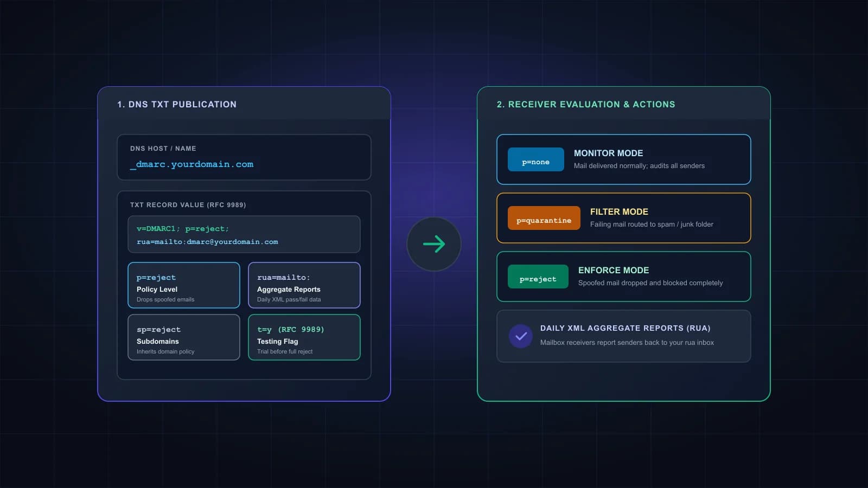The height and width of the screenshot is (488, 868).
Task: Click the "Trial before full reject" description
Action: 285,351
